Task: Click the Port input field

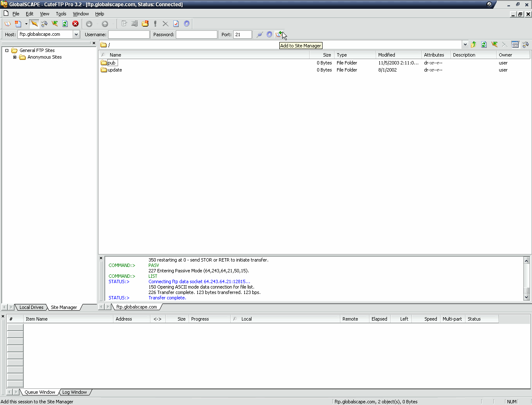Action: pos(243,35)
